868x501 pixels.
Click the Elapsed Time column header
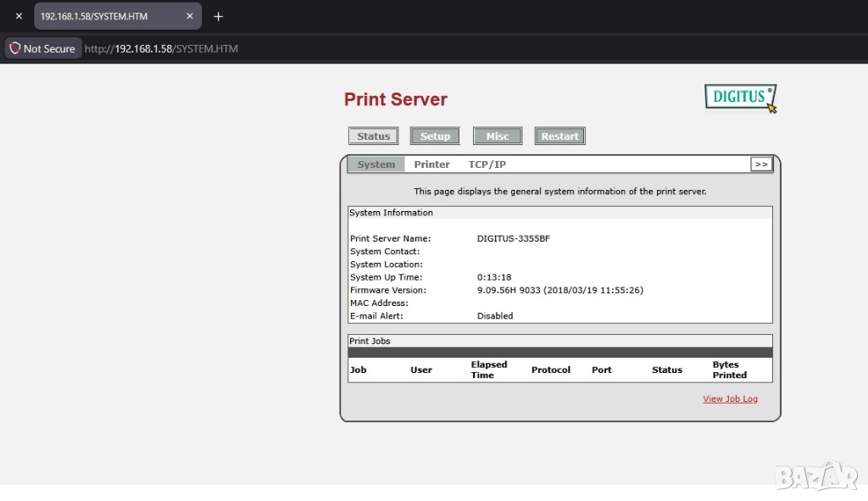point(488,370)
